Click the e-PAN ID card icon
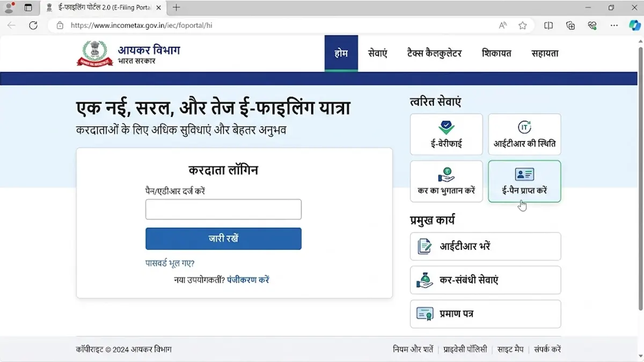Screen dimensions: 644x362 point(524,174)
